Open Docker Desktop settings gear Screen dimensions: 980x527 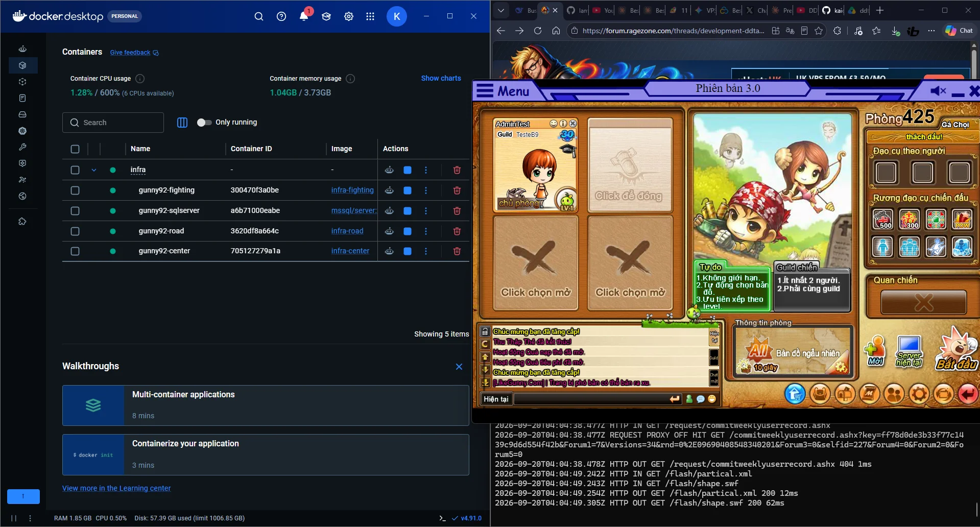[349, 16]
